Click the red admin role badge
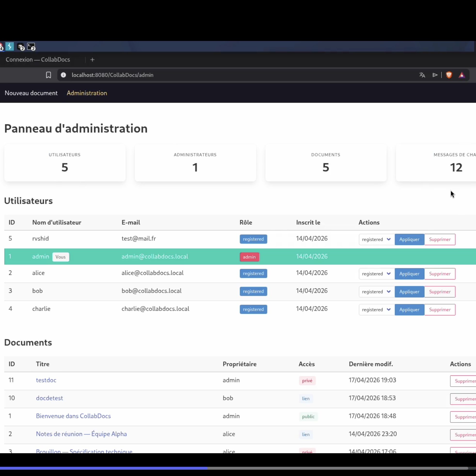The height and width of the screenshot is (476, 476). 249,257
